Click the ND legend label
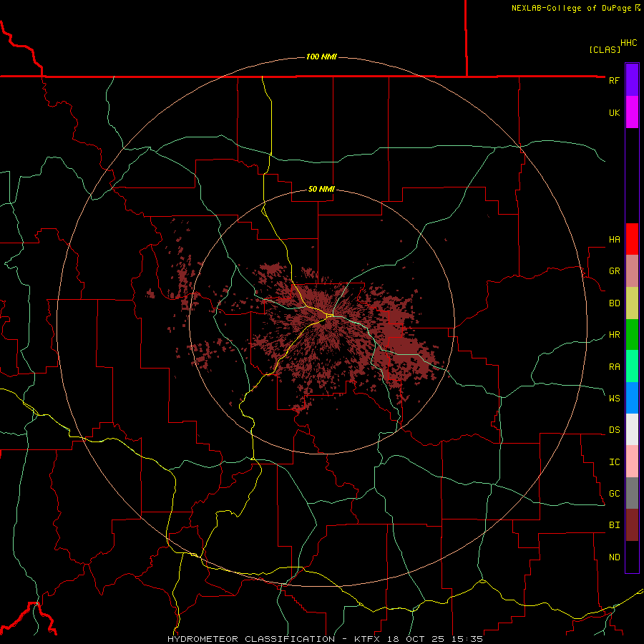This screenshot has width=644, height=644. click(x=614, y=557)
